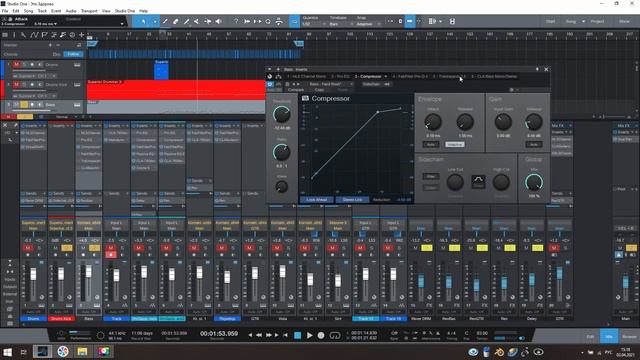Screen dimensions: 640x360
Task: Click Studio One taskbar icon
Action: (x=42, y=351)
